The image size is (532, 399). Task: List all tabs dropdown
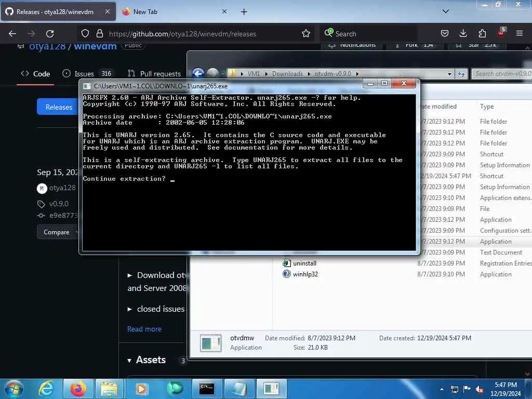click(446, 11)
